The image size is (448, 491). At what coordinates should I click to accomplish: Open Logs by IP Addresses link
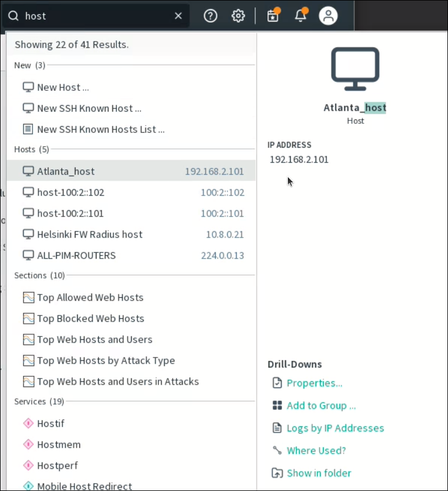[x=335, y=428]
